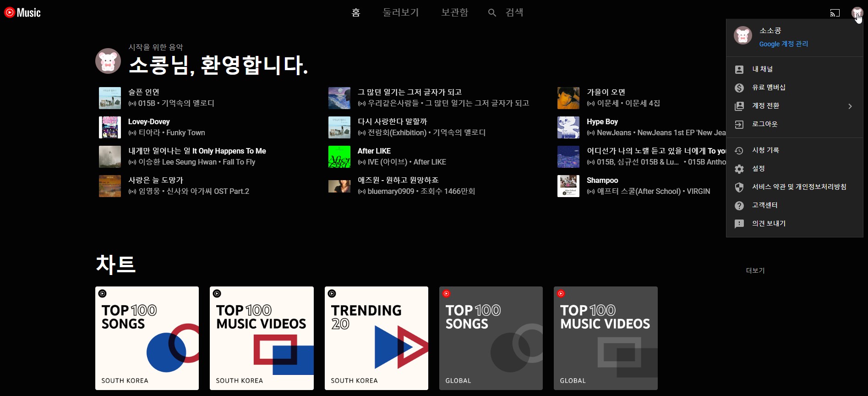Screen dimensions: 868x396
Task: Click the avatar in account menu header
Action: pyautogui.click(x=743, y=35)
